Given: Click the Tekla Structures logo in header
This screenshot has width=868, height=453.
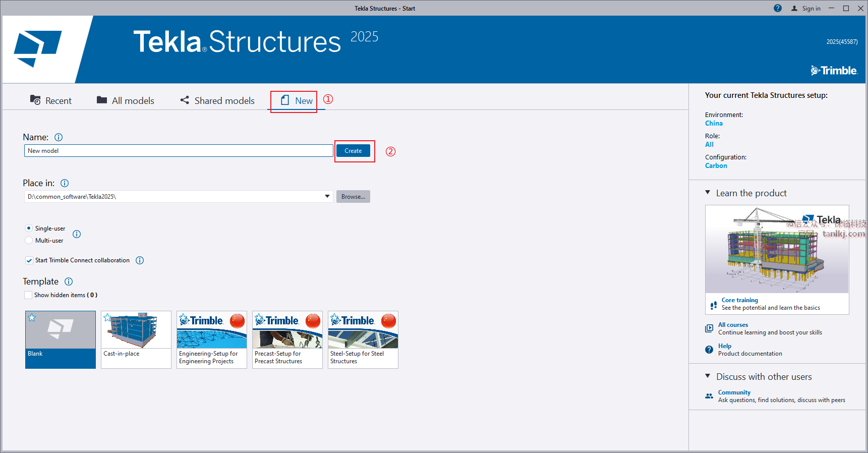Looking at the screenshot, I should (x=38, y=49).
